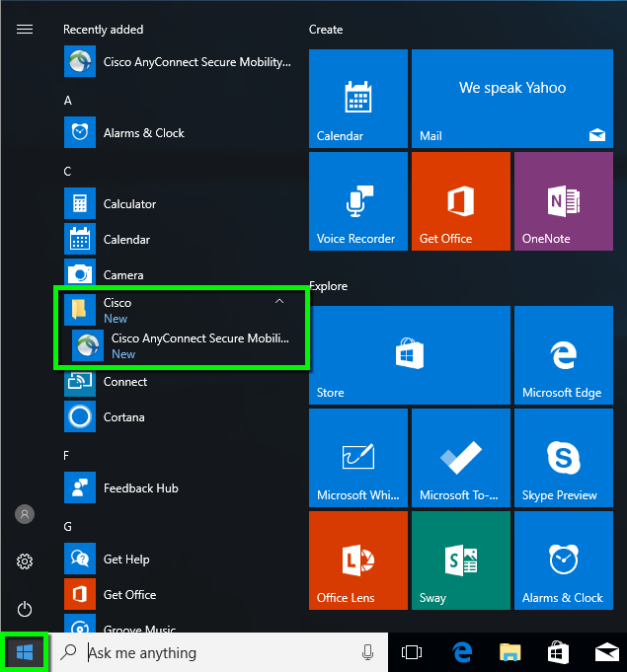
Task: Open Calculator app from list
Action: (178, 203)
